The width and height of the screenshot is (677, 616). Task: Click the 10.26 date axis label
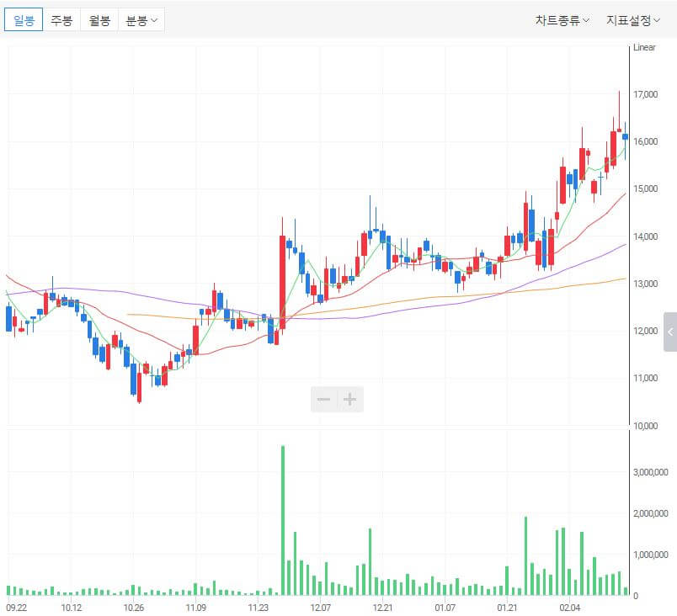(133, 608)
